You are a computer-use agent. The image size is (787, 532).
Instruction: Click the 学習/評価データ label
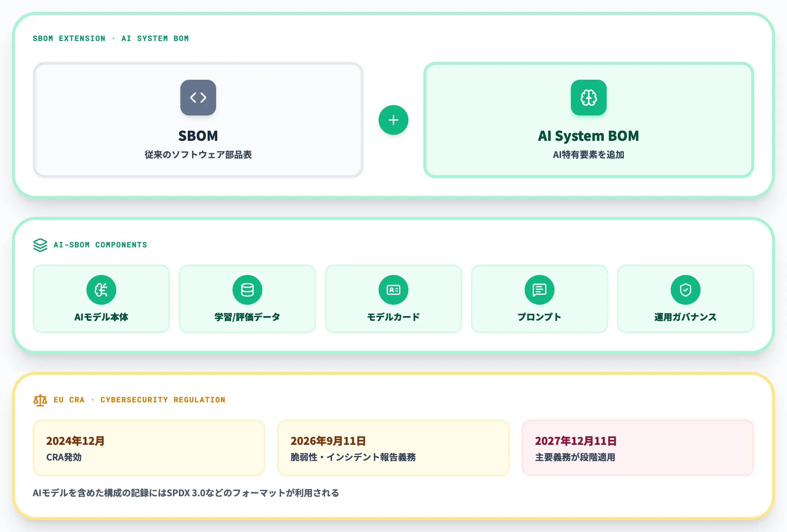pos(247,317)
